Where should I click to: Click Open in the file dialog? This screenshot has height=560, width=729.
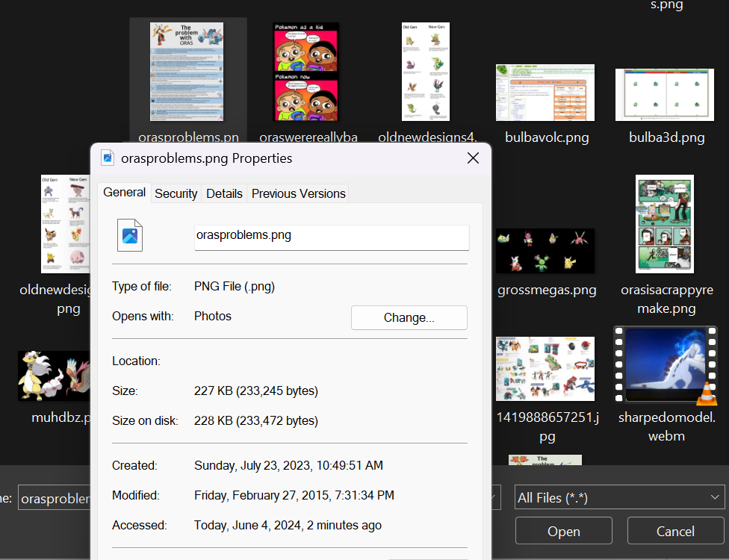click(x=563, y=531)
